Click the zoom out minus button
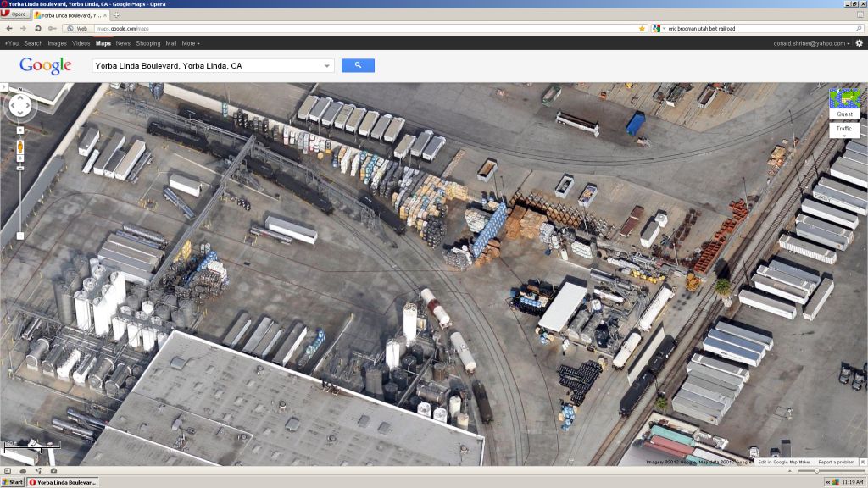Image resolution: width=868 pixels, height=488 pixels. click(x=20, y=236)
